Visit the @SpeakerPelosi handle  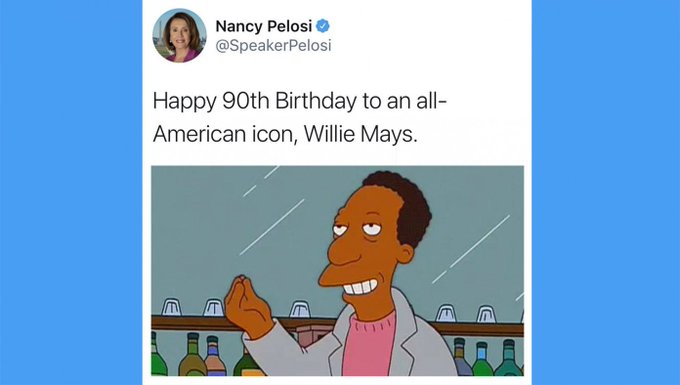(x=273, y=46)
